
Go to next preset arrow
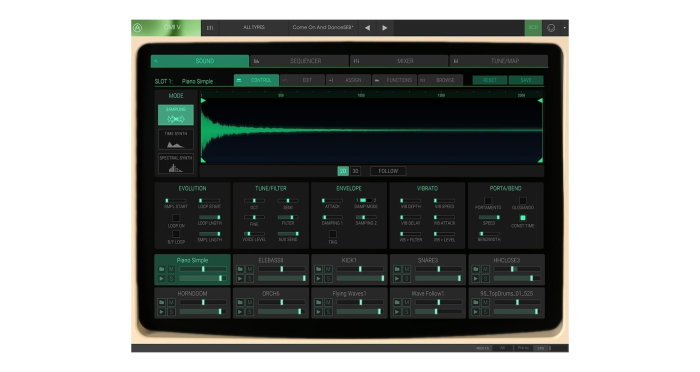coord(384,28)
